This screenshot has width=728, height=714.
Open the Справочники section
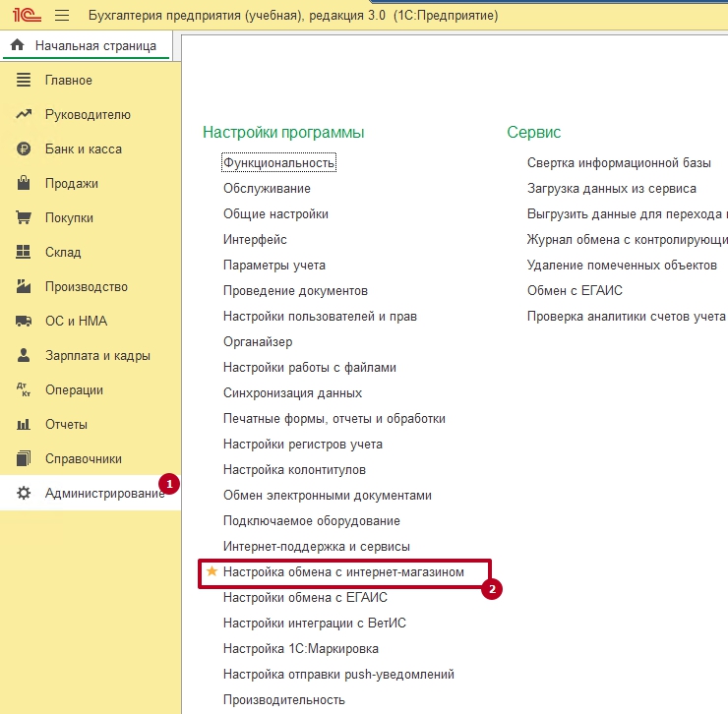coord(84,459)
